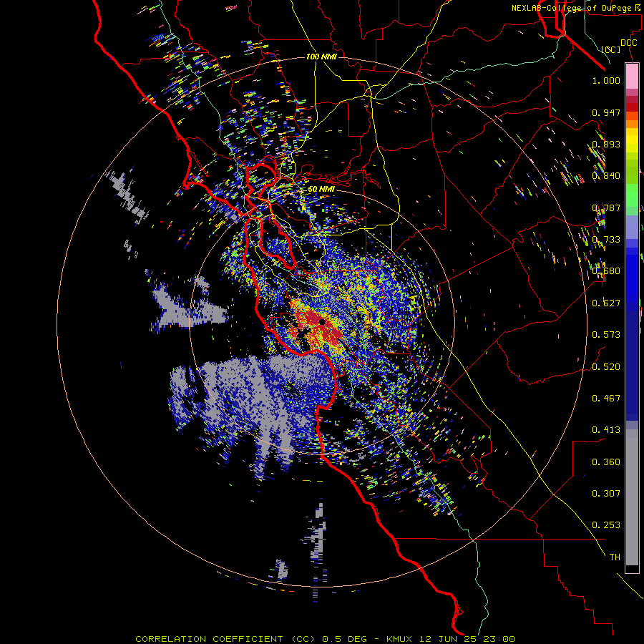
Task: Click the 0.360 scale value
Action: pos(606,462)
